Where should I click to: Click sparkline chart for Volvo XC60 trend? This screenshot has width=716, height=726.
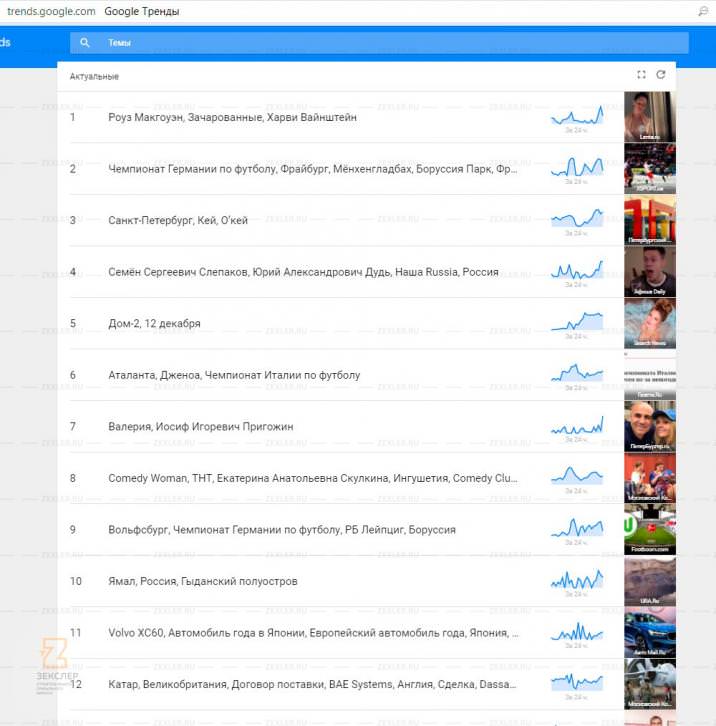click(577, 631)
